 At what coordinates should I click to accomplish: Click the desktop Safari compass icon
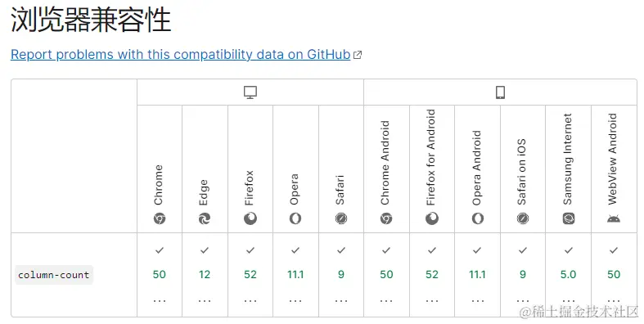tap(341, 218)
